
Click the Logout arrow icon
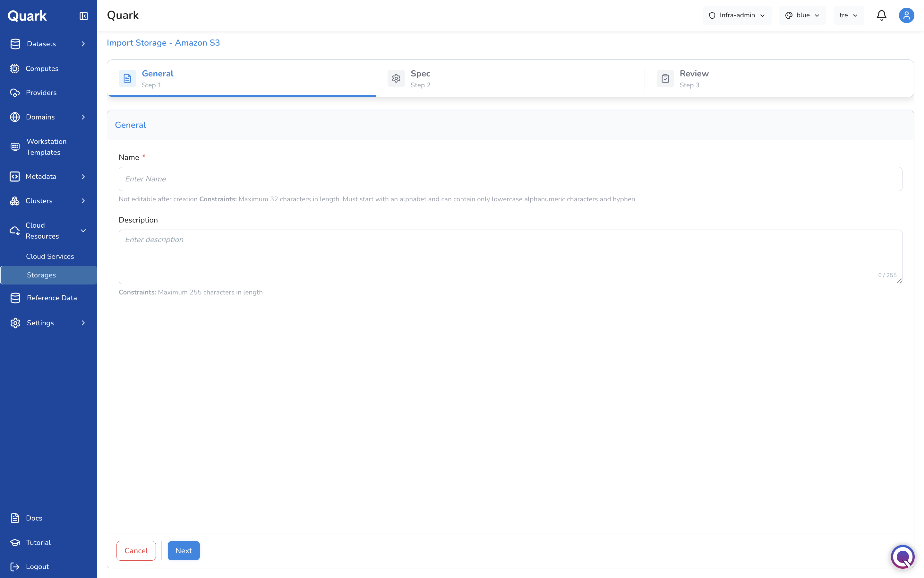point(14,566)
